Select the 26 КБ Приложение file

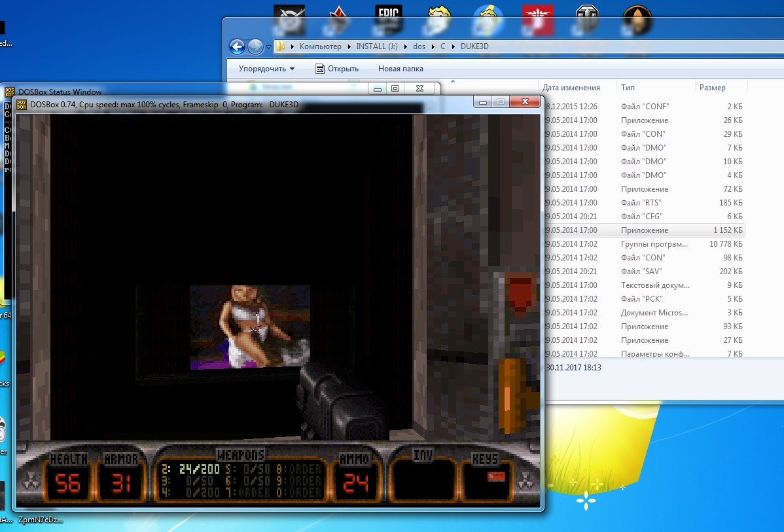click(644, 120)
